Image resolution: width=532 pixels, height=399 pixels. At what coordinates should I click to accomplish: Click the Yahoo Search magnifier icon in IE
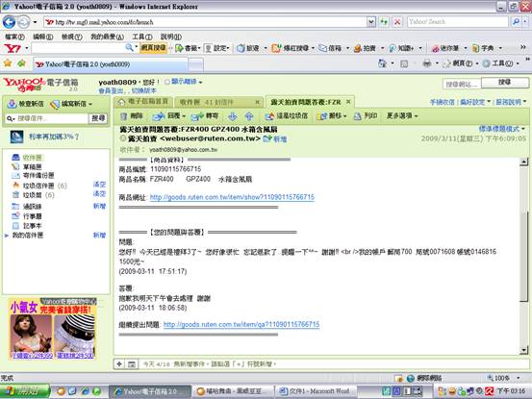pos(516,22)
